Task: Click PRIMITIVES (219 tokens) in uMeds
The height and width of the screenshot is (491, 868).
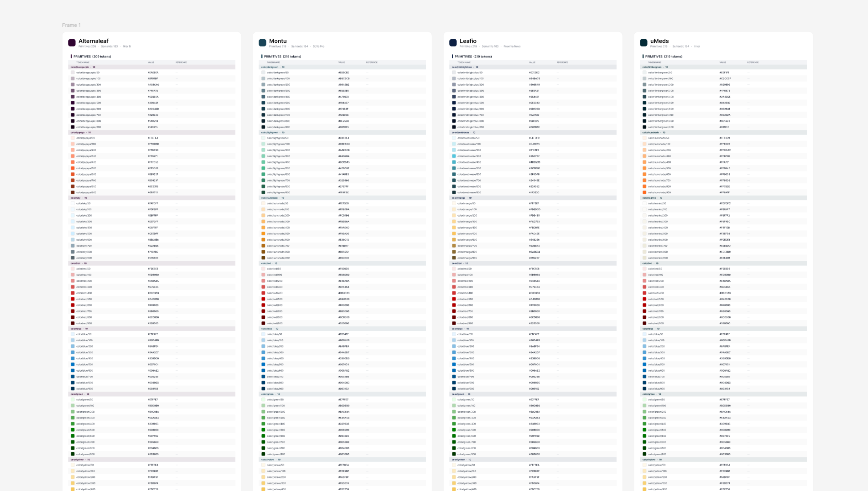Action: [664, 57]
